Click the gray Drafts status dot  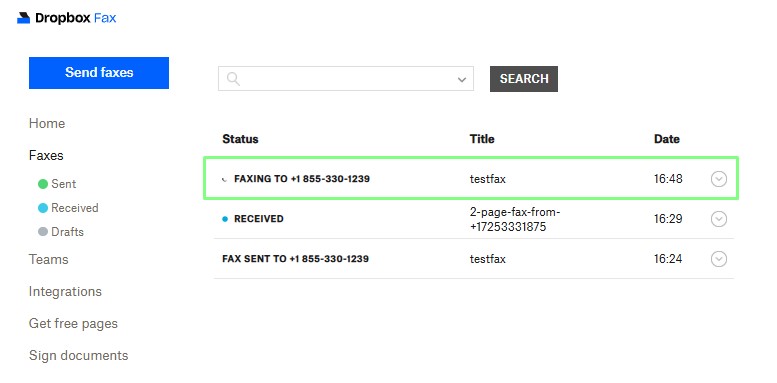[43, 231]
